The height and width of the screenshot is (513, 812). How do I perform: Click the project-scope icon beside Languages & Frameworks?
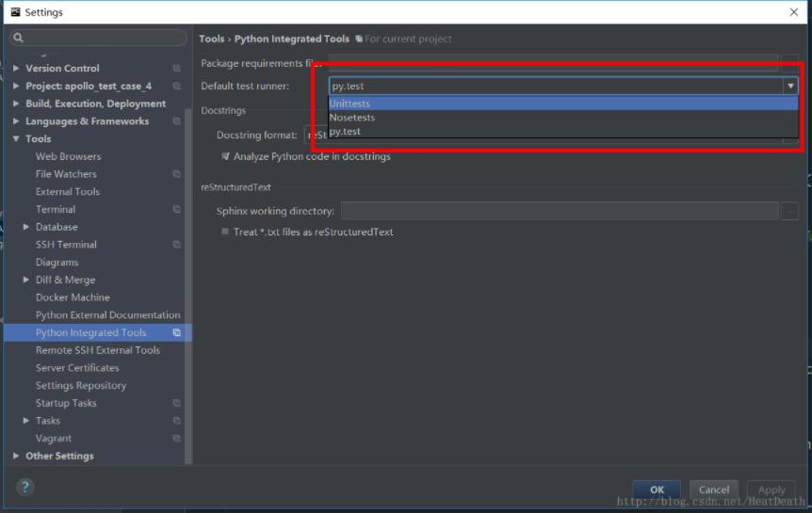click(x=176, y=121)
